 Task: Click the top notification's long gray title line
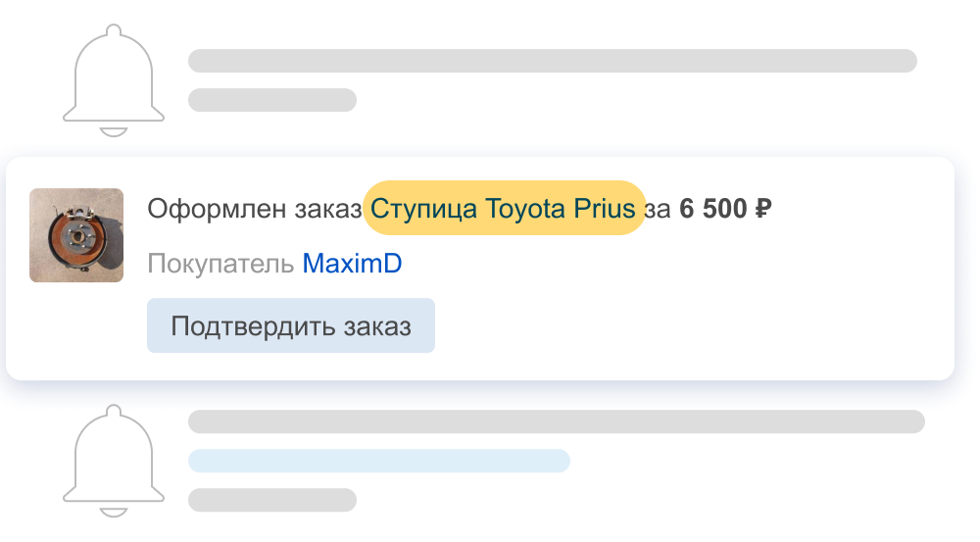click(552, 61)
